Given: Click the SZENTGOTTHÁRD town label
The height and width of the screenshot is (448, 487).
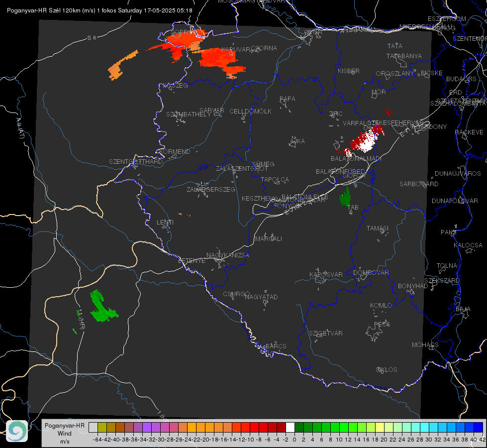Looking at the screenshot, I should coord(136,162).
